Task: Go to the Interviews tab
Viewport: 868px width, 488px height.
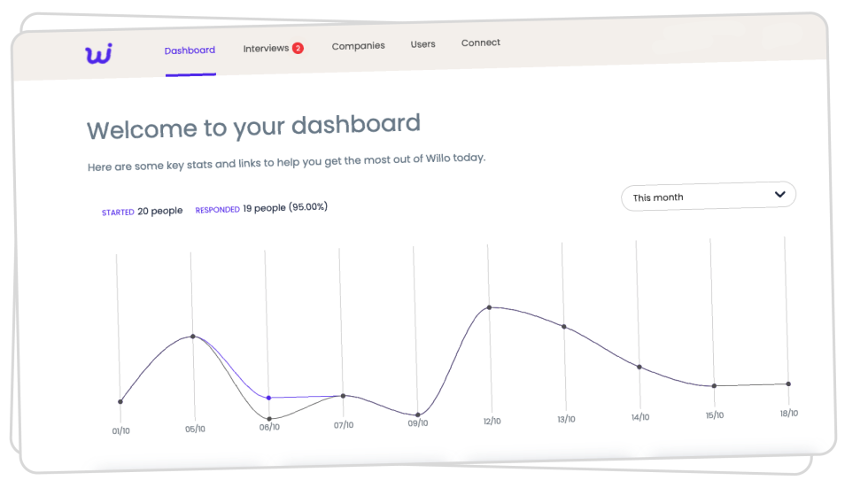Action: point(266,49)
